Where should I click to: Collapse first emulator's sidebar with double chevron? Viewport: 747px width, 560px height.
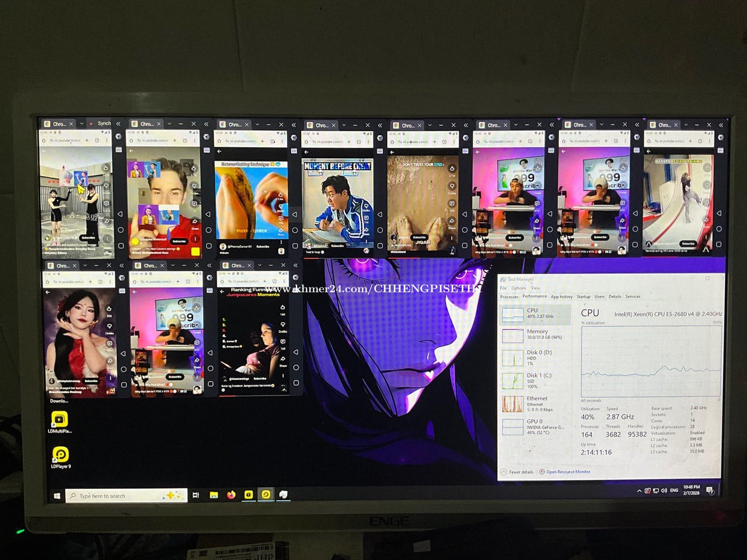[x=118, y=124]
